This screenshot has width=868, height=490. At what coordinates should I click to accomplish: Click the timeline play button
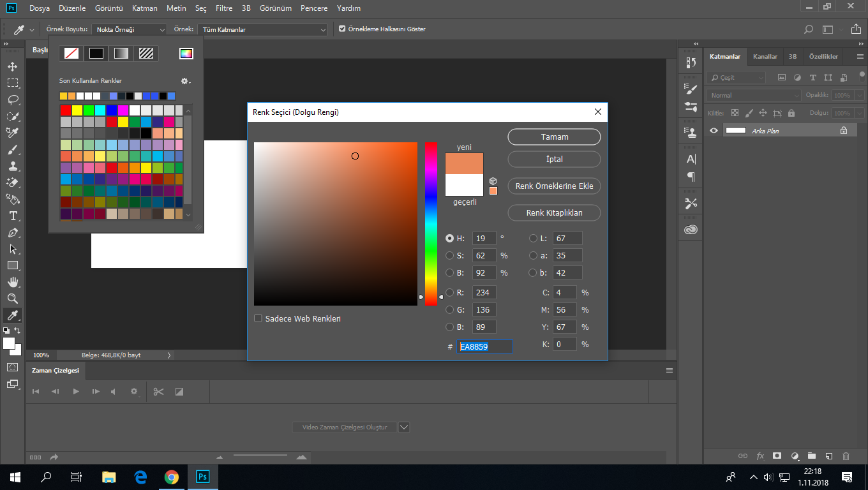[76, 391]
